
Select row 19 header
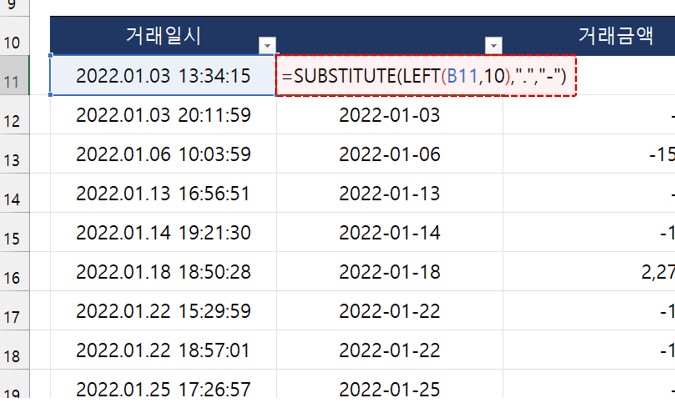[23, 392]
